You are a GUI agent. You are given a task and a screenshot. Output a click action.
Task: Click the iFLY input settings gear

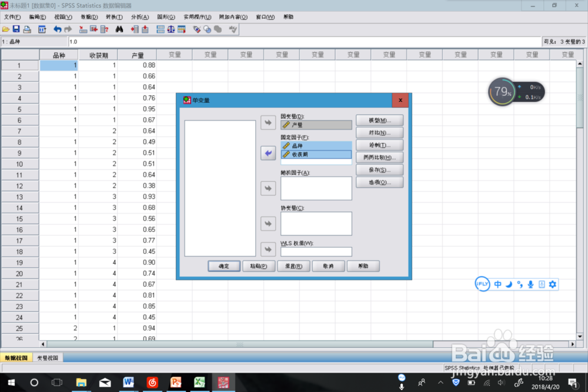click(552, 284)
